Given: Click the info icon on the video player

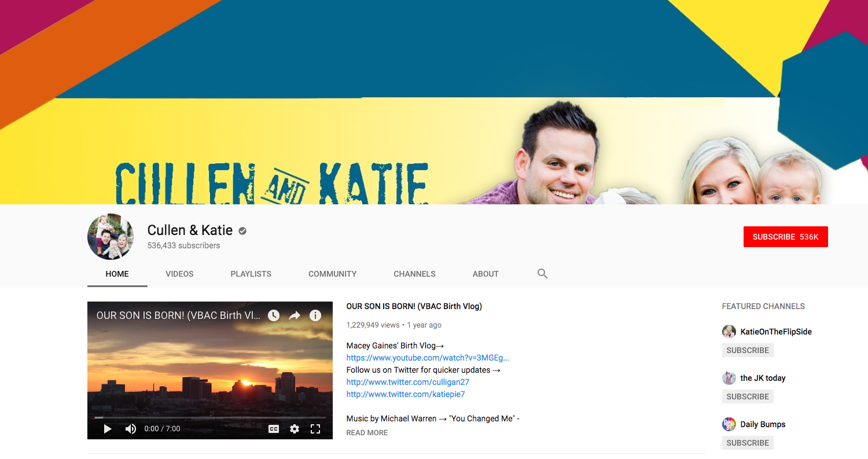Looking at the screenshot, I should 316,315.
